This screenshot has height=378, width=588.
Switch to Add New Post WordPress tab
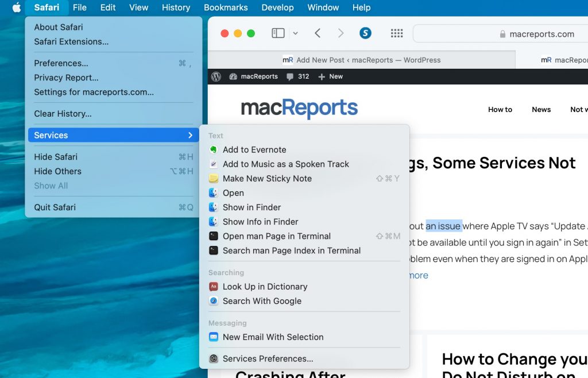click(362, 60)
